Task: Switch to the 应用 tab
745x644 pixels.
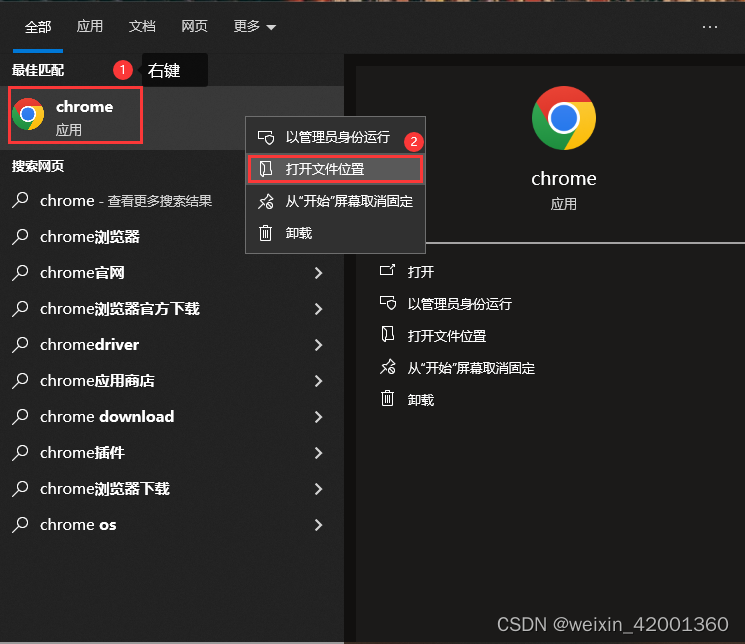Action: pyautogui.click(x=90, y=26)
